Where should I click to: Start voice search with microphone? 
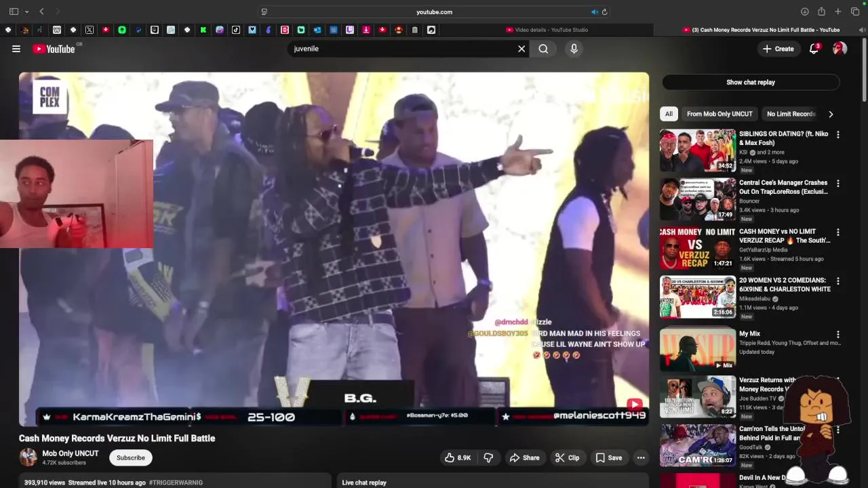tap(574, 49)
